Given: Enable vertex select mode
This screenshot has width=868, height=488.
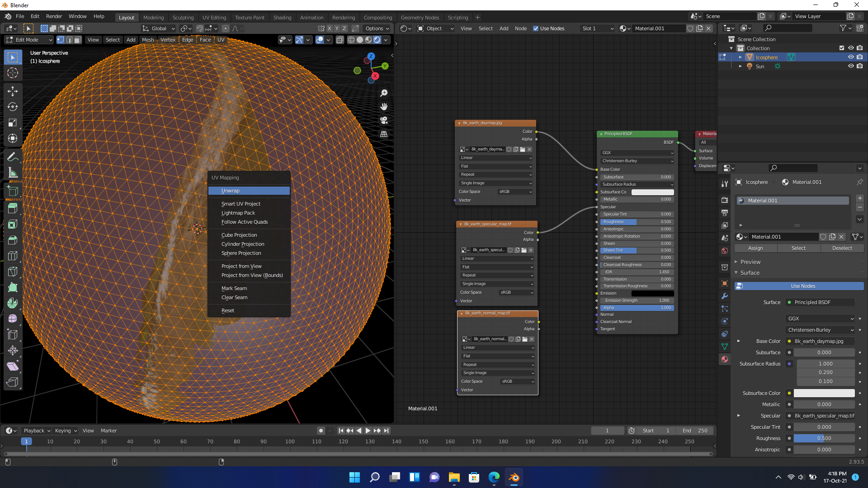Looking at the screenshot, I should click(x=61, y=40).
